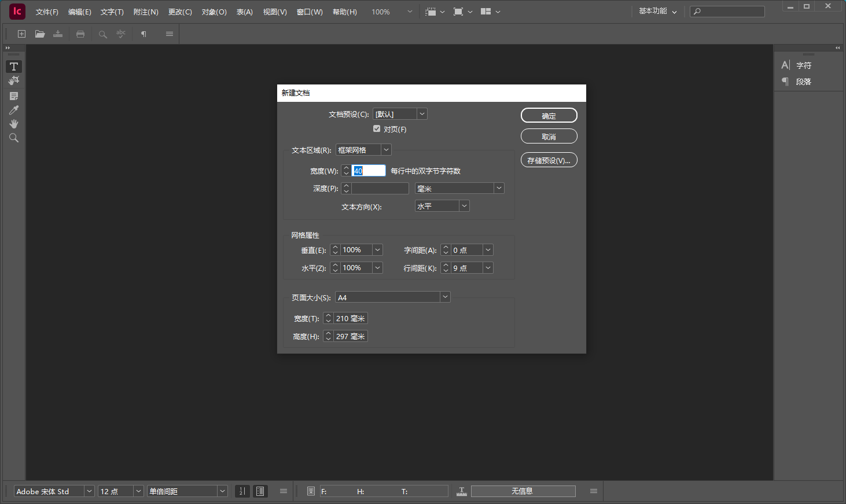This screenshot has height=504, width=846.
Task: Click the 宽度(T) stepper arrows
Action: coord(328,318)
